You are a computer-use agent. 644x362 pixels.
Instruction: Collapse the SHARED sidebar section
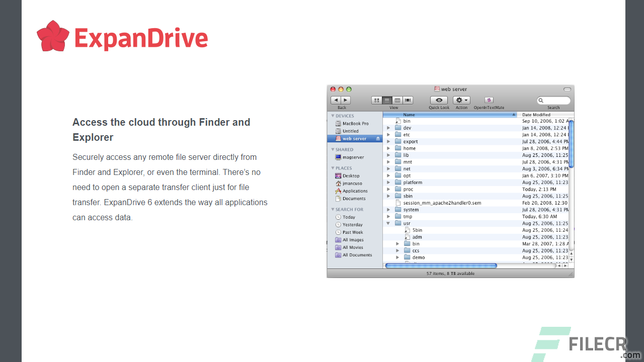click(x=333, y=150)
